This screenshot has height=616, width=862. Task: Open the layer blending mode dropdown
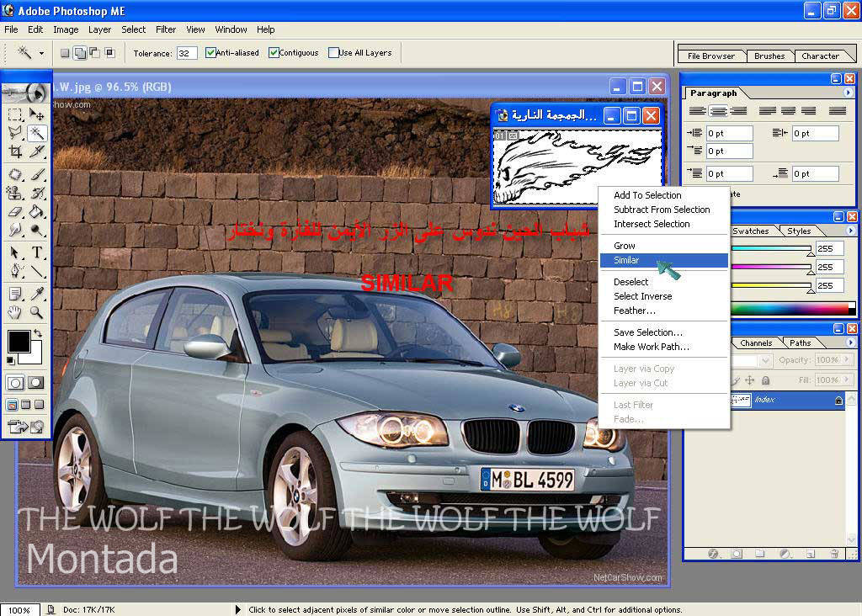[x=765, y=360]
